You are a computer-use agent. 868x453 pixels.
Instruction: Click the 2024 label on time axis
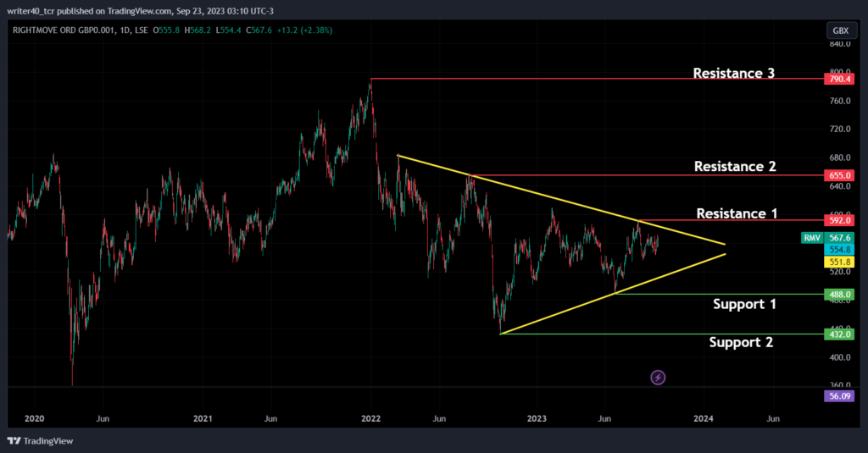(x=704, y=418)
